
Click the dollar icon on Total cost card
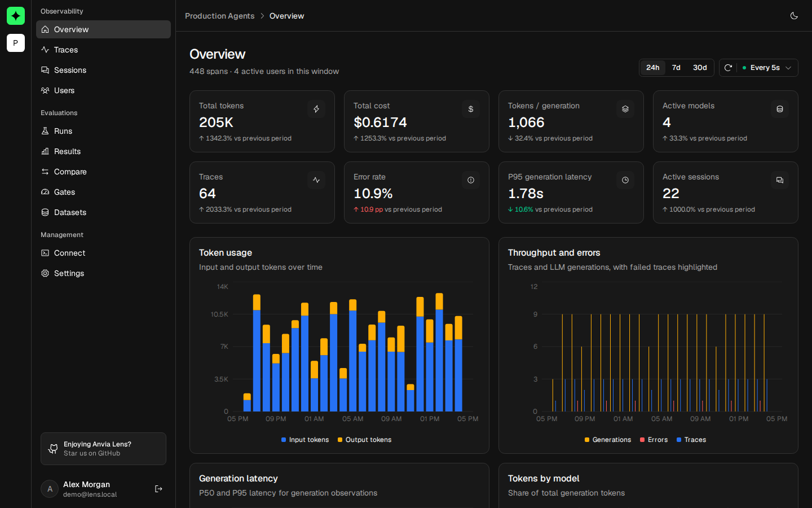471,109
